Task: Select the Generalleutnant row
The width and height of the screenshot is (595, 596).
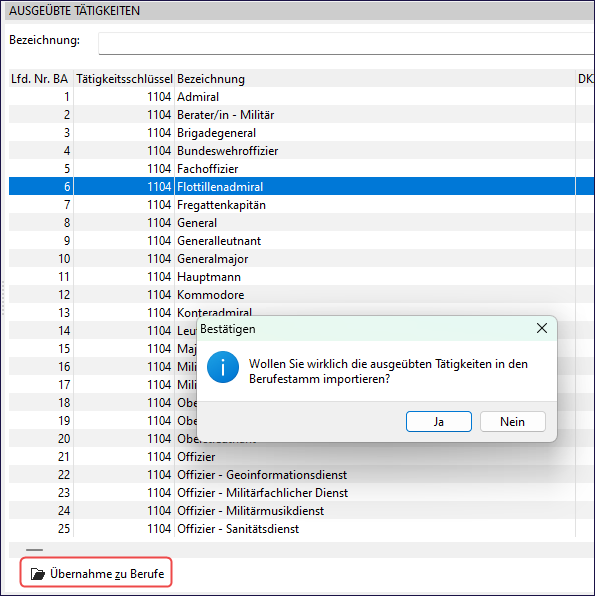Action: coord(292,241)
